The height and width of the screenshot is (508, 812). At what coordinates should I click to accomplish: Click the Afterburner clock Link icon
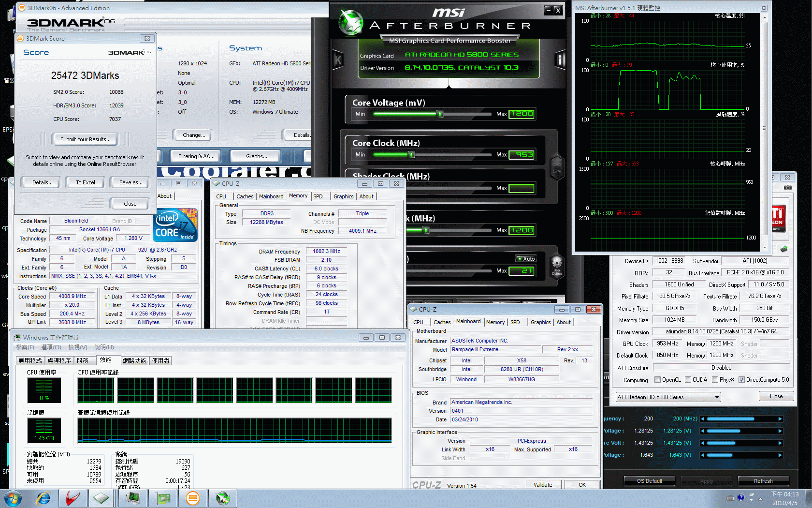557,168
